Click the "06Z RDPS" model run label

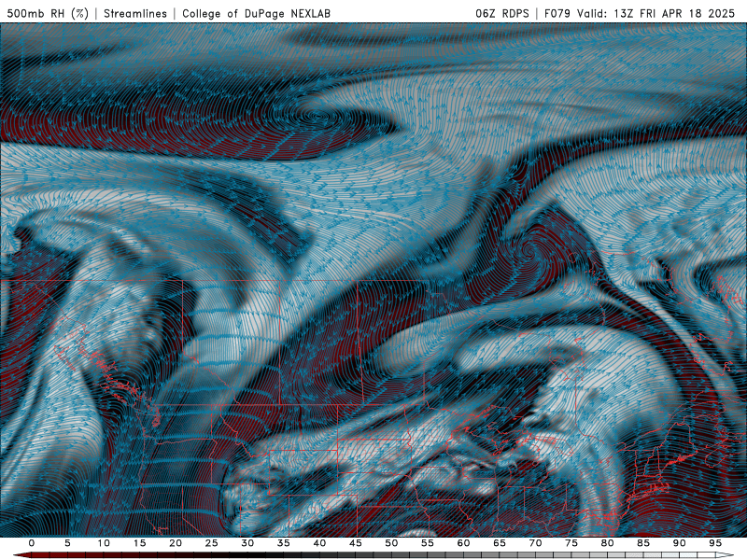(x=502, y=13)
